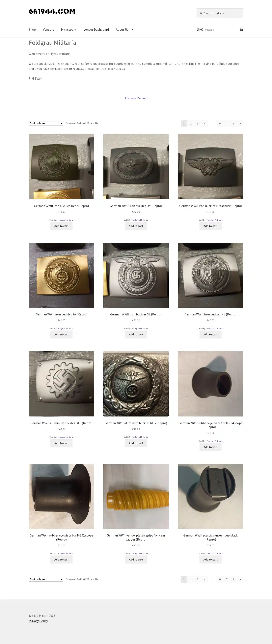The width and height of the screenshot is (272, 644).
Task: Go to next page arrow in bottom pagination
Action: [x=240, y=579]
